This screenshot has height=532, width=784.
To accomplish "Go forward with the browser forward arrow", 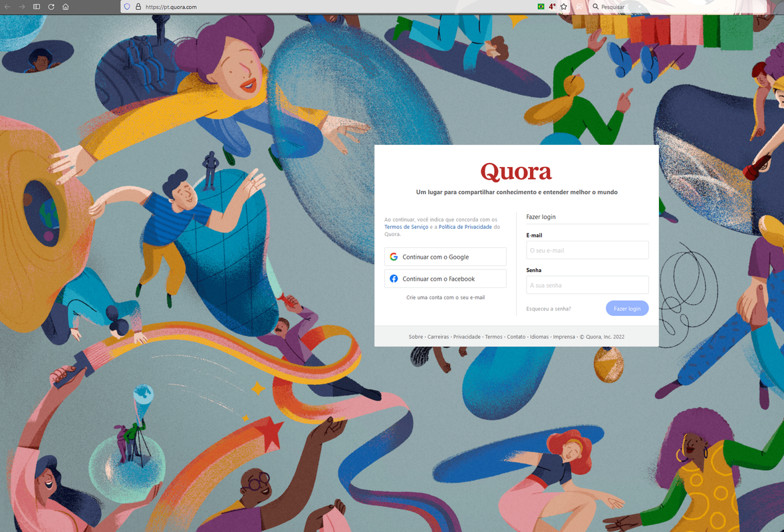I will point(22,7).
